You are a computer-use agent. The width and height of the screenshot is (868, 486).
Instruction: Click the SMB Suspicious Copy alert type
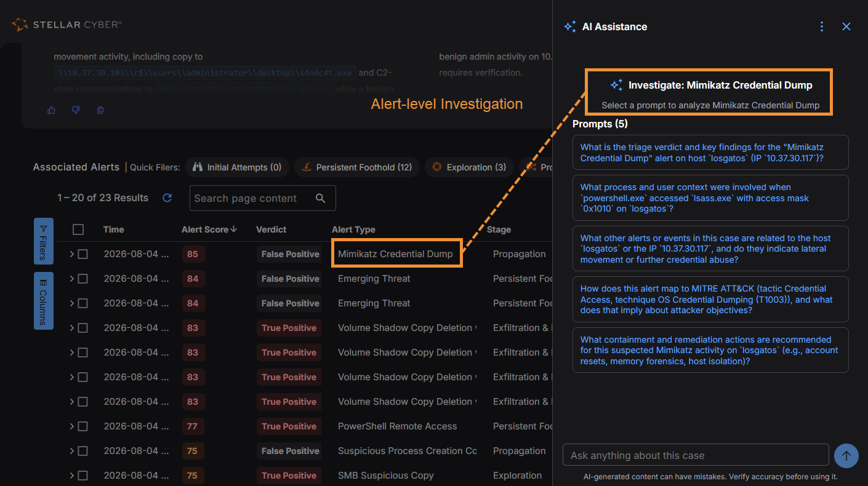pyautogui.click(x=386, y=476)
